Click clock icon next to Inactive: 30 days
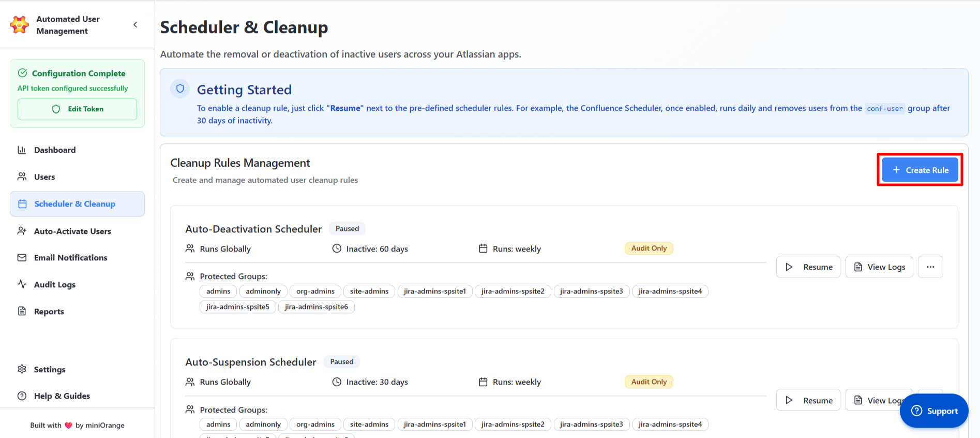Image resolution: width=980 pixels, height=438 pixels. tap(337, 382)
